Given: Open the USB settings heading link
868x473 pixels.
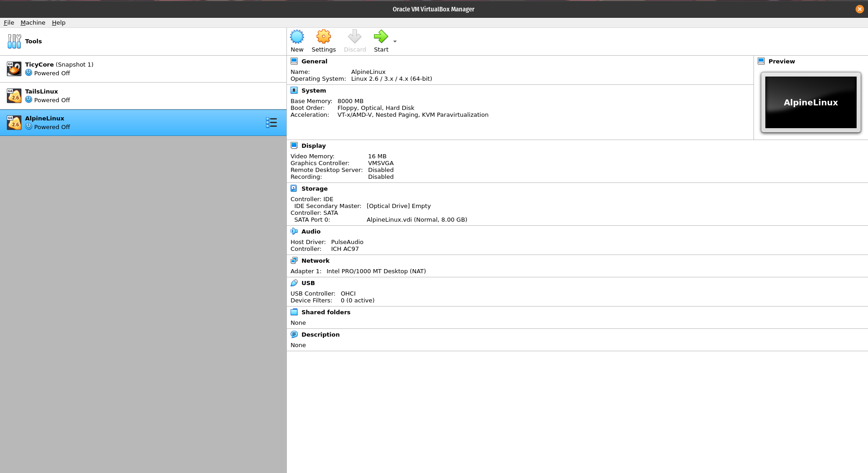Looking at the screenshot, I should tap(308, 283).
